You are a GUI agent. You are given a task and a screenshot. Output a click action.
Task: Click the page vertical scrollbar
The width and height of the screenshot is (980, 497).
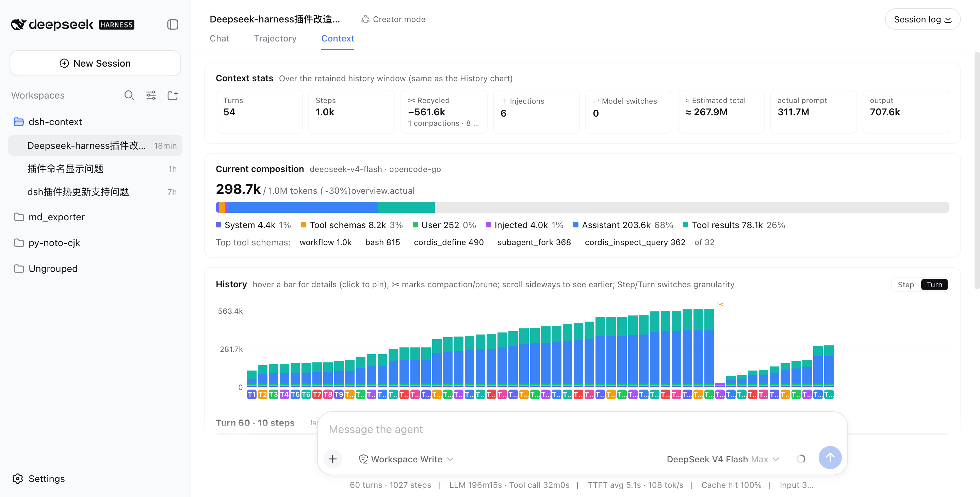pos(977,171)
